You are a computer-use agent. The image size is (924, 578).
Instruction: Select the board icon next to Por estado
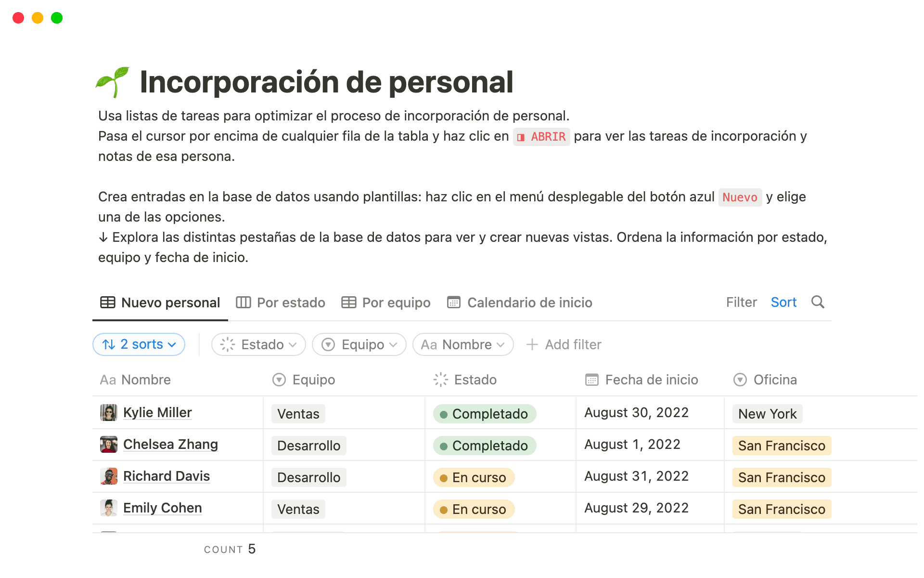243,302
